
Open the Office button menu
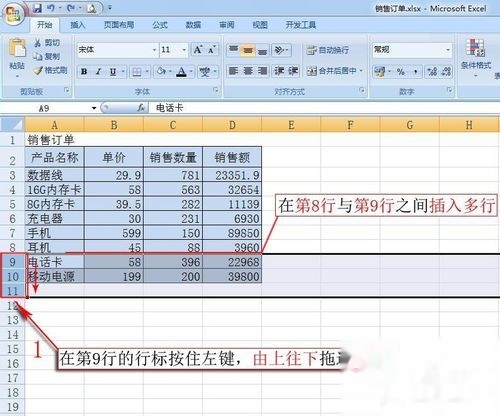pyautogui.click(x=13, y=13)
